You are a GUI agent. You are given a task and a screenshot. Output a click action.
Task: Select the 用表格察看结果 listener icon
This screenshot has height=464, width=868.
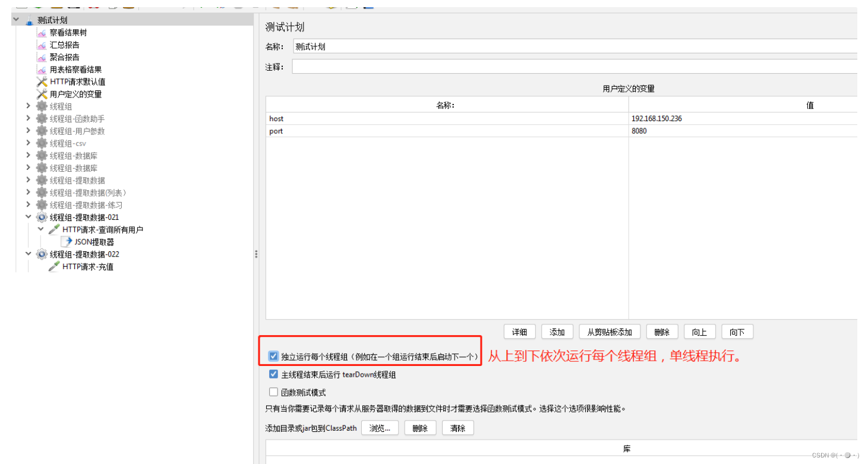42,70
